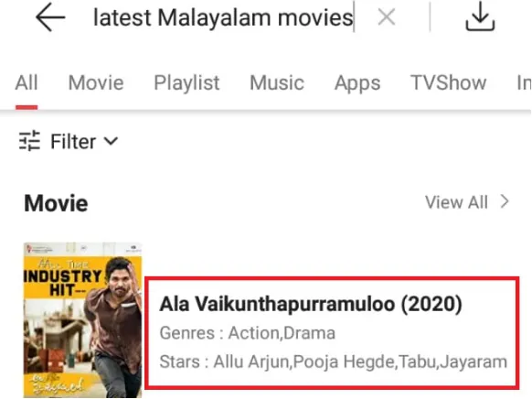The height and width of the screenshot is (399, 532).
Task: Open downloads via the download icon
Action: [x=480, y=16]
